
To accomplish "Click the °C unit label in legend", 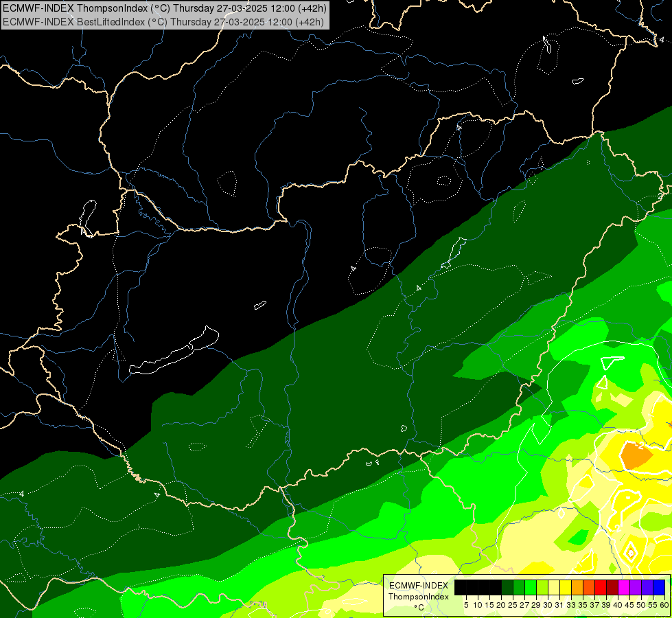I will [x=419, y=608].
